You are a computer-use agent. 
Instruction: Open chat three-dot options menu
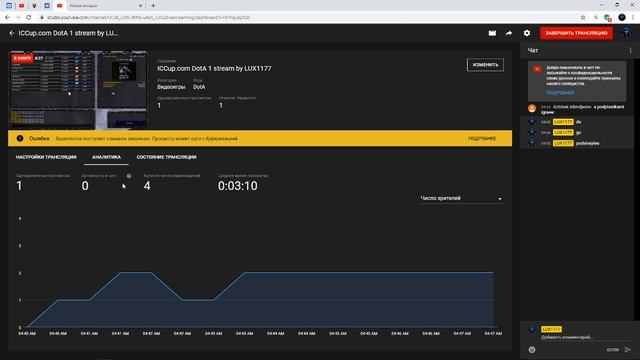(630, 50)
